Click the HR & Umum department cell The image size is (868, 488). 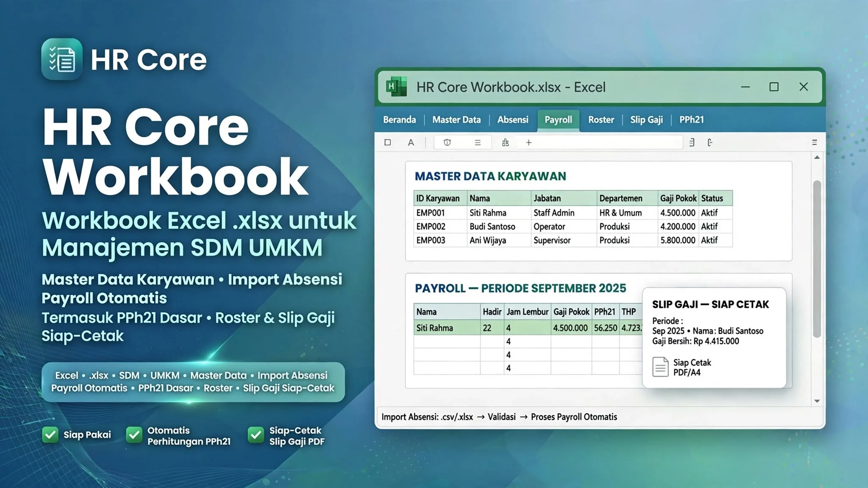(627, 213)
